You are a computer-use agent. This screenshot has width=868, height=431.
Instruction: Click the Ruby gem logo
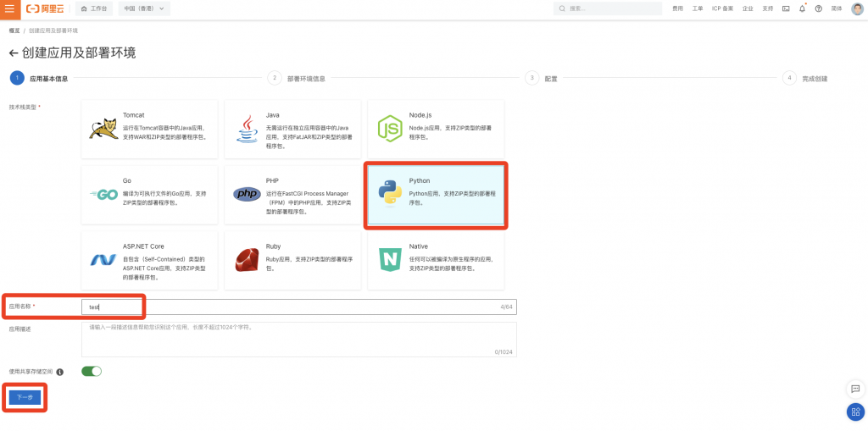click(x=247, y=260)
